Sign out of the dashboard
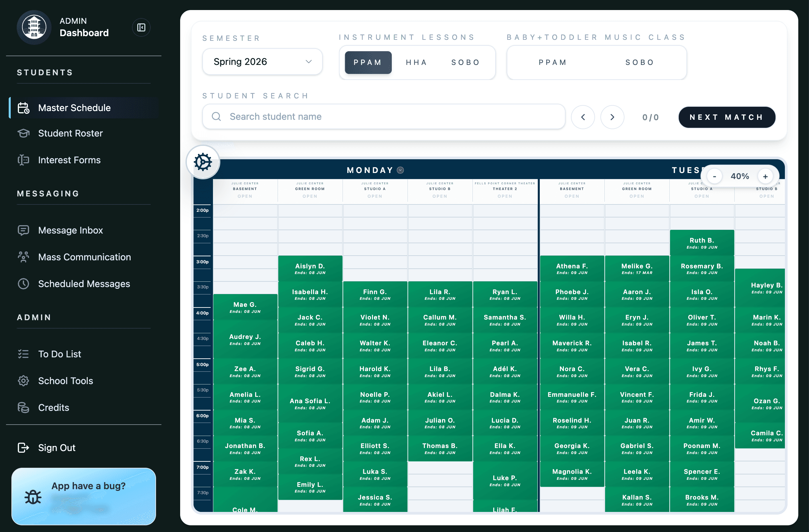809x532 pixels. [x=57, y=448]
